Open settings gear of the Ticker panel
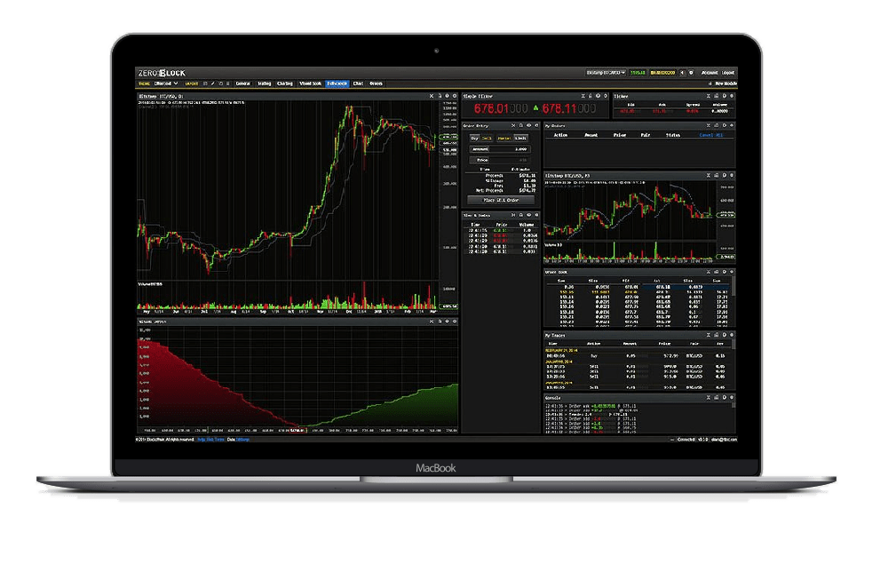The image size is (888, 588). click(x=732, y=96)
